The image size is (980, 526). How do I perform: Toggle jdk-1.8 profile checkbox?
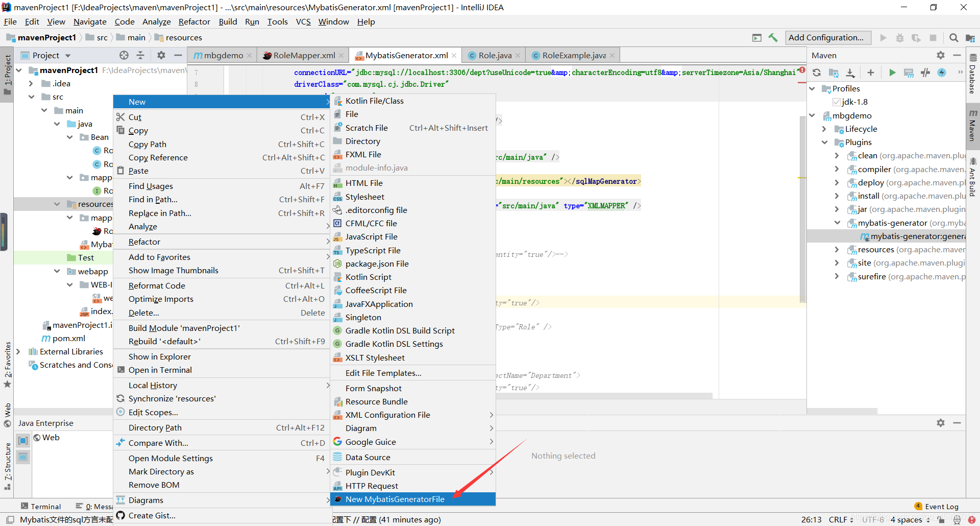pyautogui.click(x=836, y=102)
